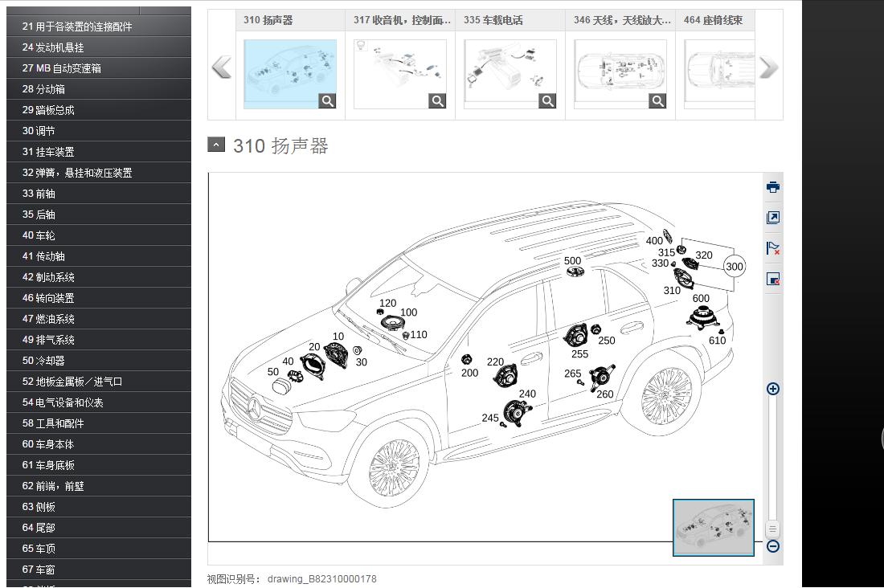This screenshot has width=884, height=588.
Task: Zoom in using the plus icon
Action: [x=772, y=389]
